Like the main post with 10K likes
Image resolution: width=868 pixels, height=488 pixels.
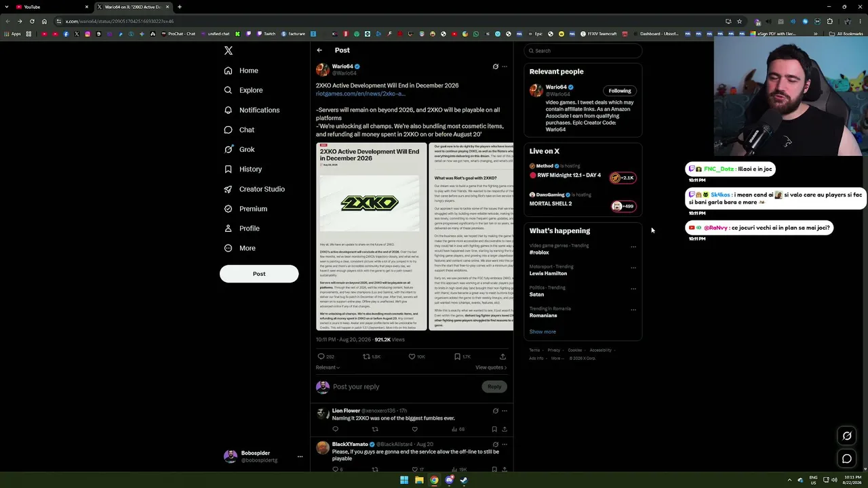coord(416,357)
